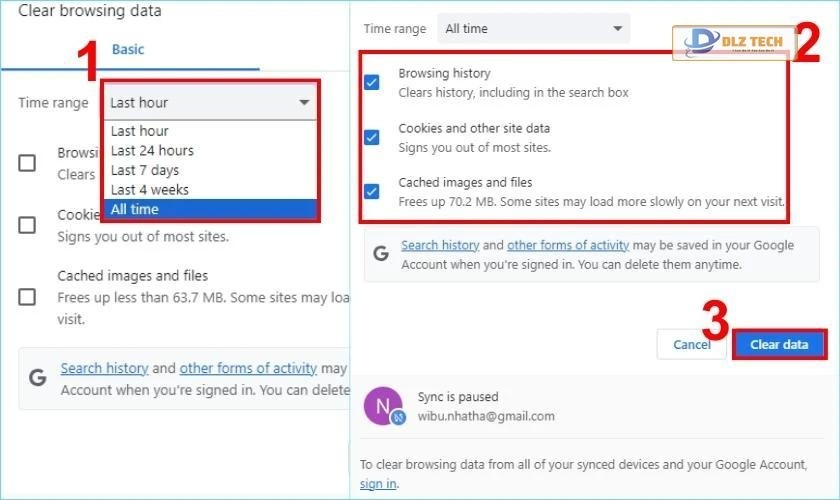The height and width of the screenshot is (500, 840).
Task: Click Signs you out of most sites text on right
Action: point(475,147)
